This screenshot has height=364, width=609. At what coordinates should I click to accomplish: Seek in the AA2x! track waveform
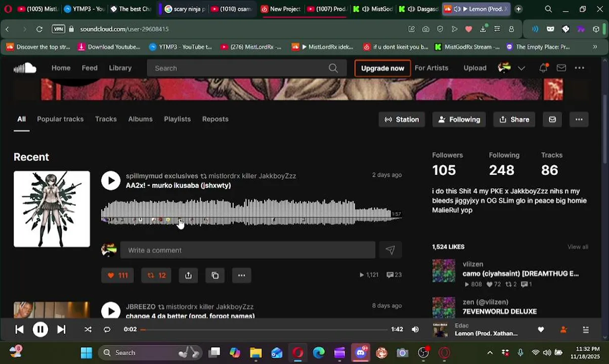251,212
